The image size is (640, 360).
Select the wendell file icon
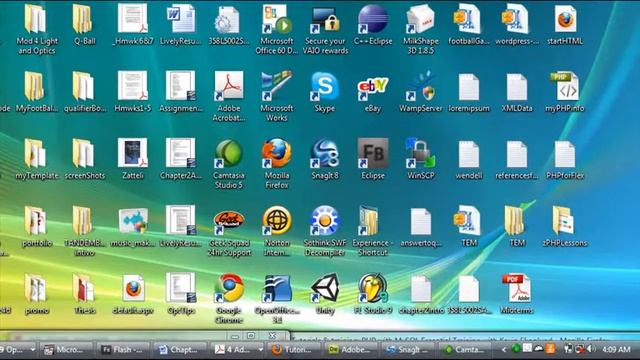point(469,154)
